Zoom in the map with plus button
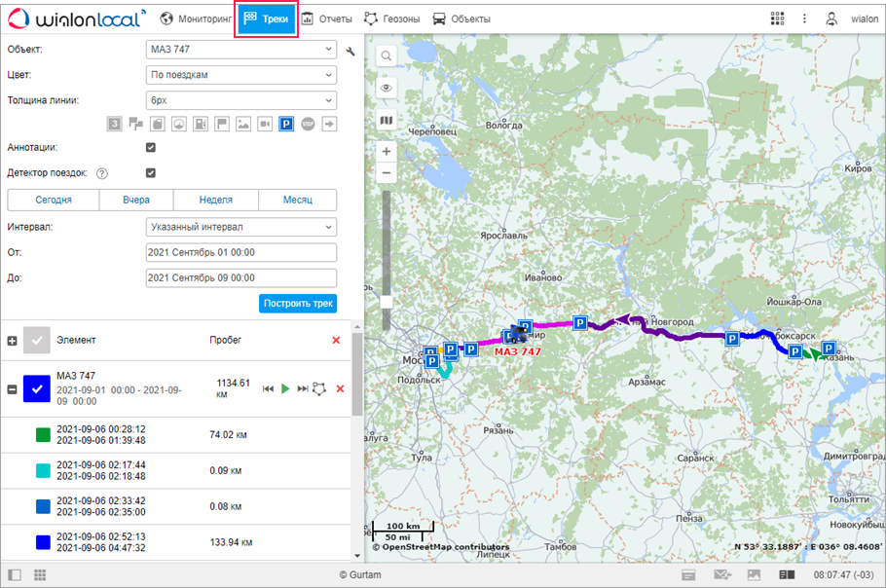This screenshot has width=886, height=588. point(387,152)
